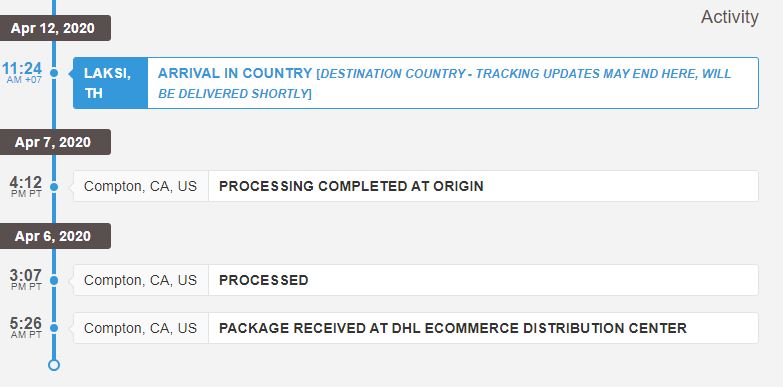Click Compton location beside PACKAGE RECEIVED

pos(140,328)
